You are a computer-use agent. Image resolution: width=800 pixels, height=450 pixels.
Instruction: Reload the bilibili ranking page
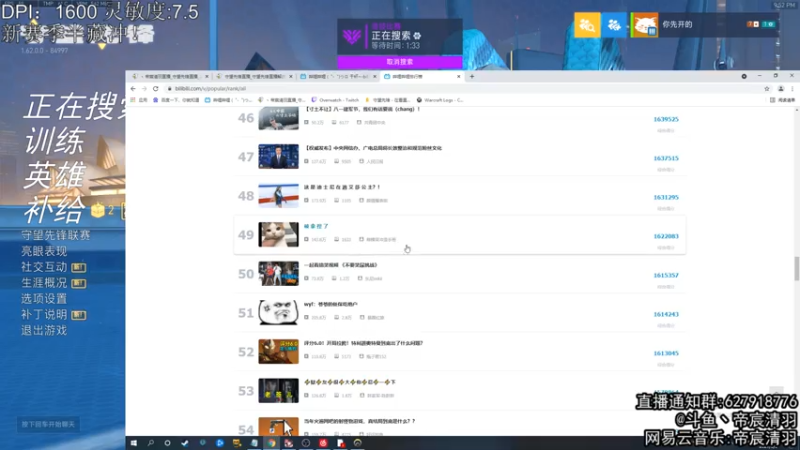156,89
